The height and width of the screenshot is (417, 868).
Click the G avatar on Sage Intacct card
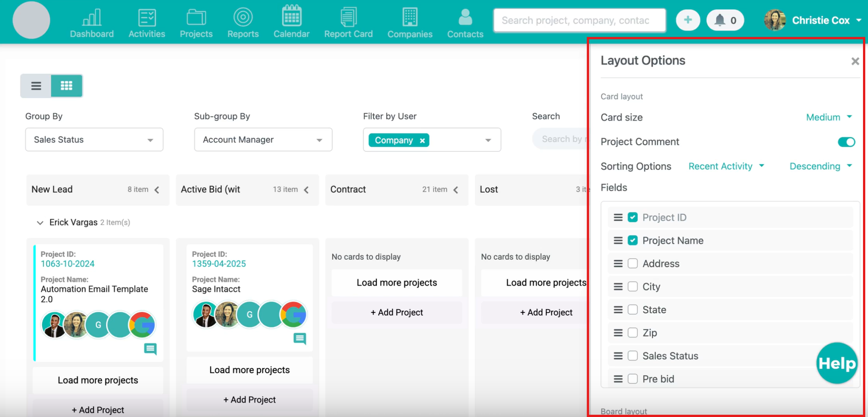click(249, 314)
